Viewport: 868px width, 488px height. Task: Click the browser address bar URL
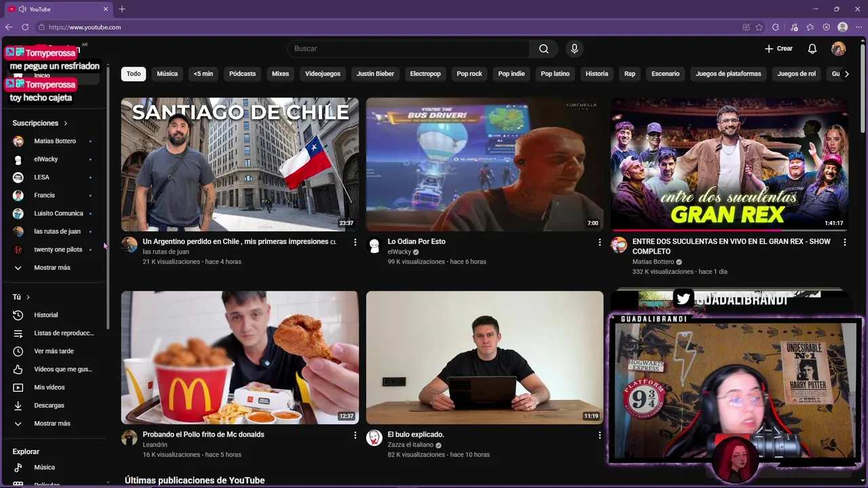tap(85, 27)
